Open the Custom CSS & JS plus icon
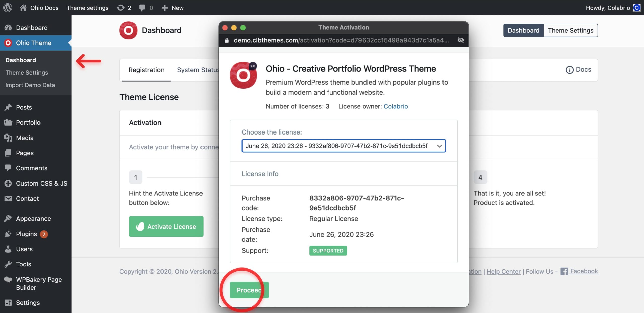Image resolution: width=644 pixels, height=313 pixels. click(x=8, y=183)
